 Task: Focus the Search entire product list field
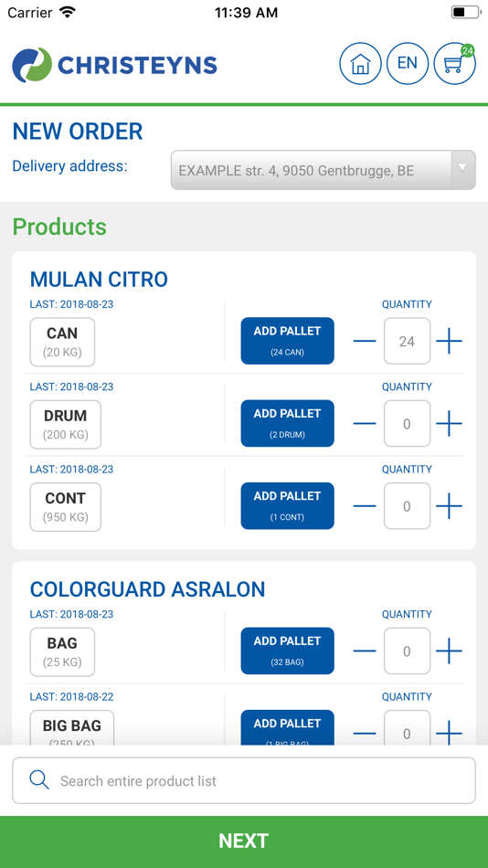244,780
